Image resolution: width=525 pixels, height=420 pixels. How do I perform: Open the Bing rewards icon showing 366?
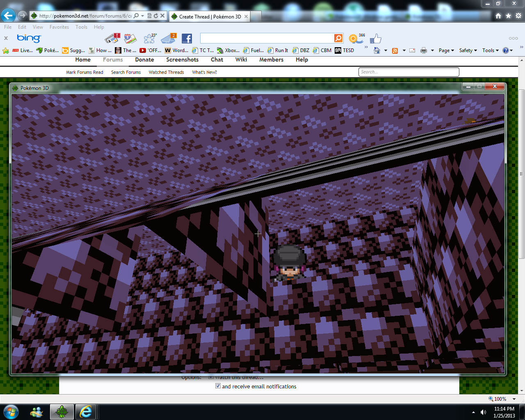(x=356, y=38)
